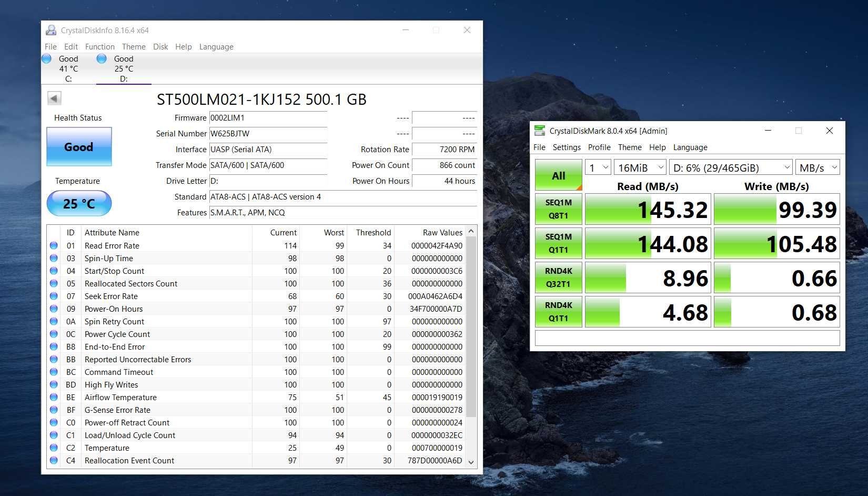The image size is (868, 496).
Task: Run the RND4K Q1T1 test
Action: [559, 312]
